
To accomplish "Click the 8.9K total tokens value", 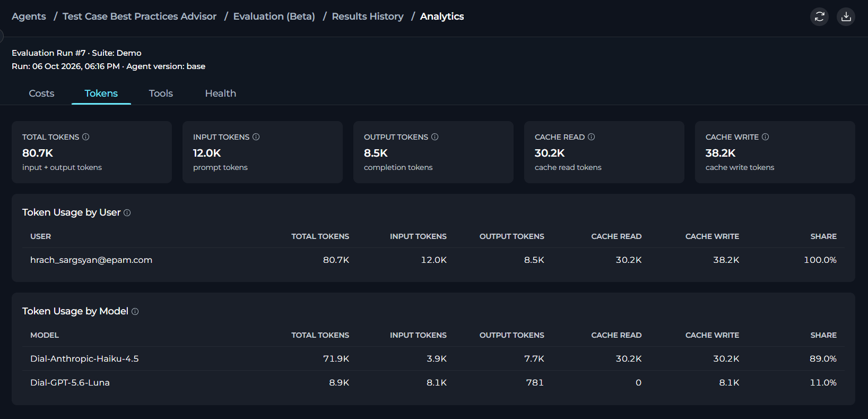I will click(x=339, y=382).
